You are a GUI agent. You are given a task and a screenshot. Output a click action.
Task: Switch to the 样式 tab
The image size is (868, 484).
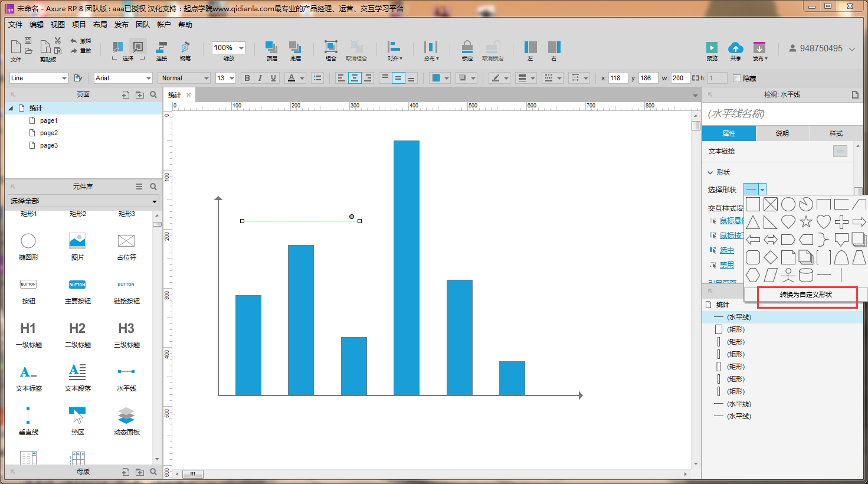(836, 133)
